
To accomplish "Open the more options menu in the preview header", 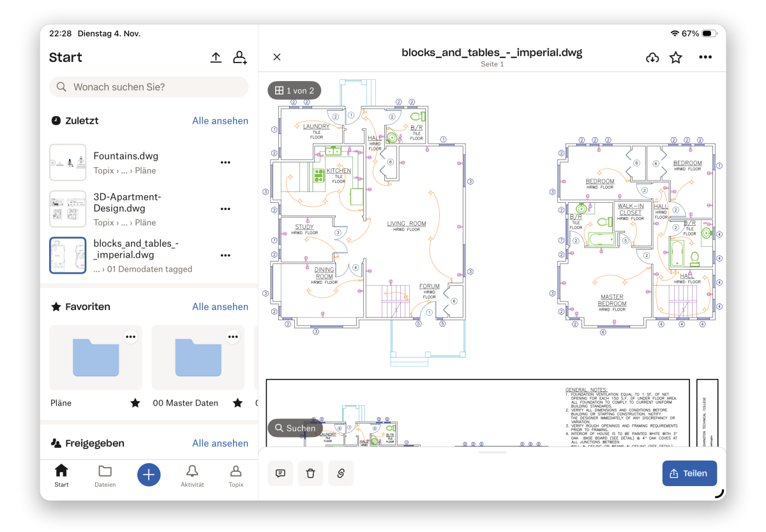I will tap(705, 57).
